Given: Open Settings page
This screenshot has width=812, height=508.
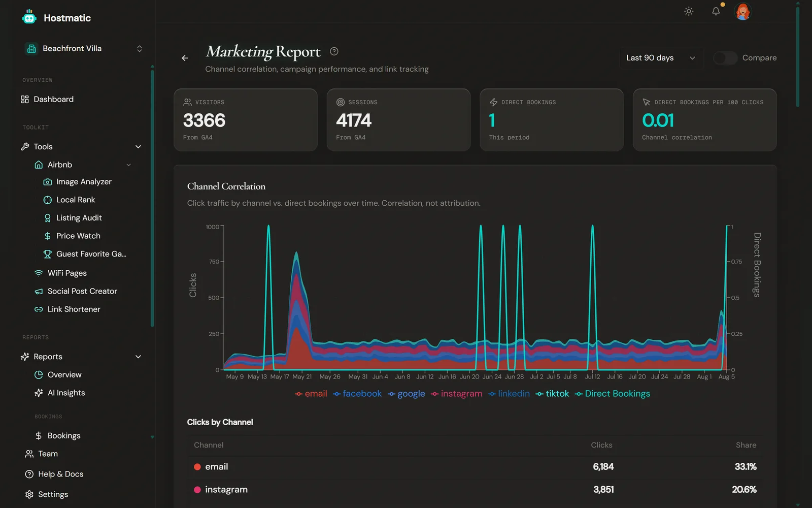Looking at the screenshot, I should pyautogui.click(x=53, y=494).
